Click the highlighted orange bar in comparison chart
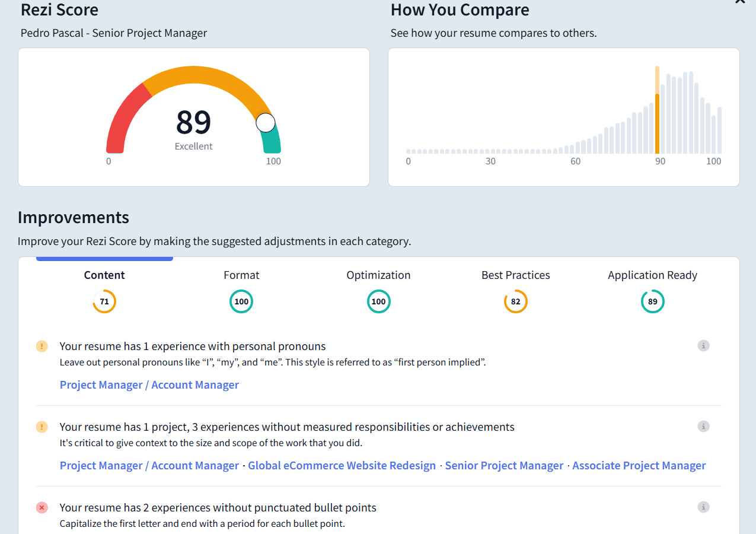This screenshot has height=534, width=756. click(x=657, y=110)
